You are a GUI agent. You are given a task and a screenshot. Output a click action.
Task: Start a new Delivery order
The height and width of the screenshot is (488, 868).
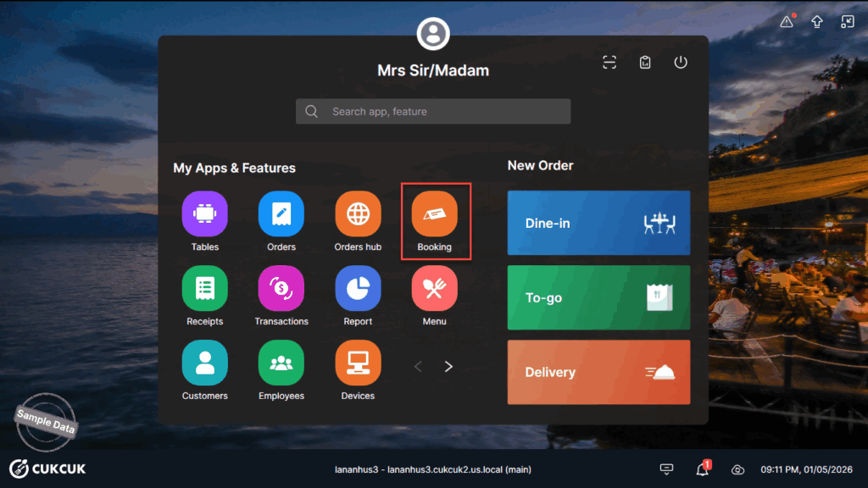598,372
